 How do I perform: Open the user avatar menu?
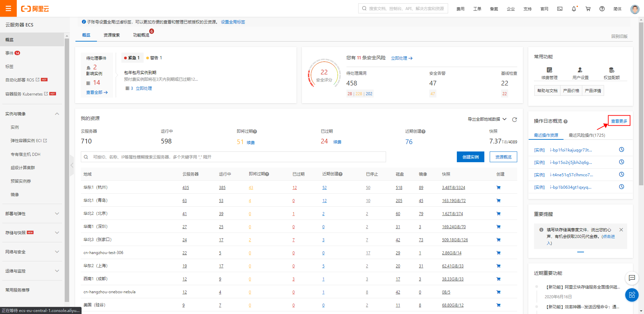coord(635,9)
